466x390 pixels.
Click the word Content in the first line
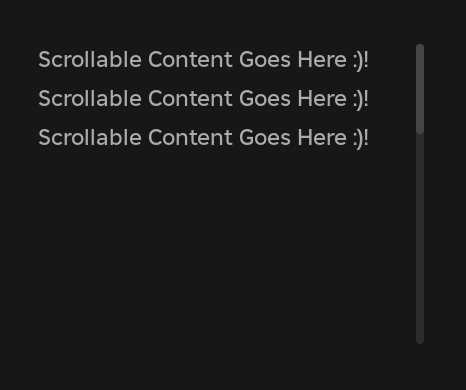tap(190, 60)
